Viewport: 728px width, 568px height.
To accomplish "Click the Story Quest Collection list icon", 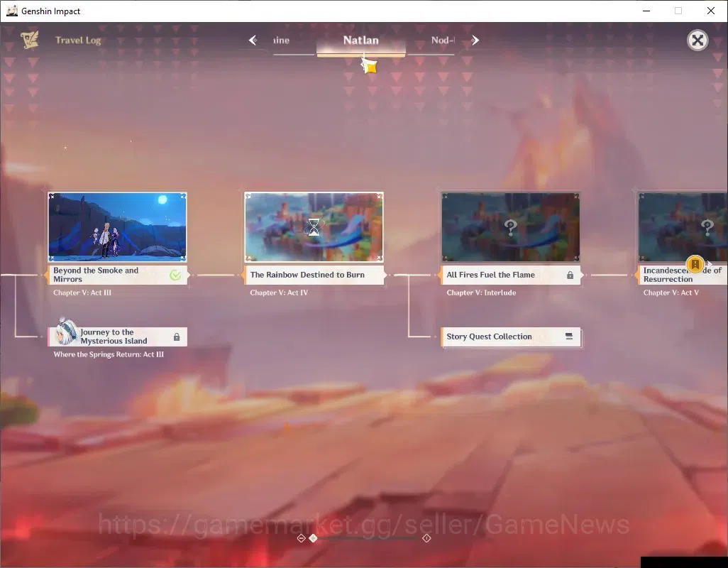I will click(569, 337).
